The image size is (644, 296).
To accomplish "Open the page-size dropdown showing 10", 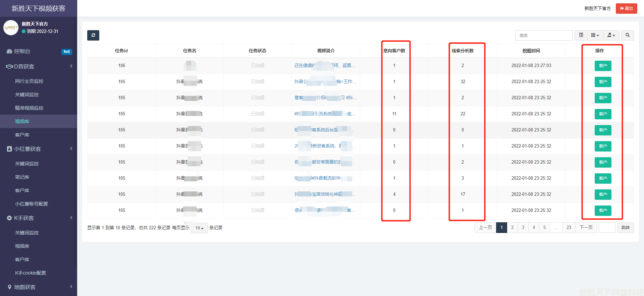I will tap(199, 228).
